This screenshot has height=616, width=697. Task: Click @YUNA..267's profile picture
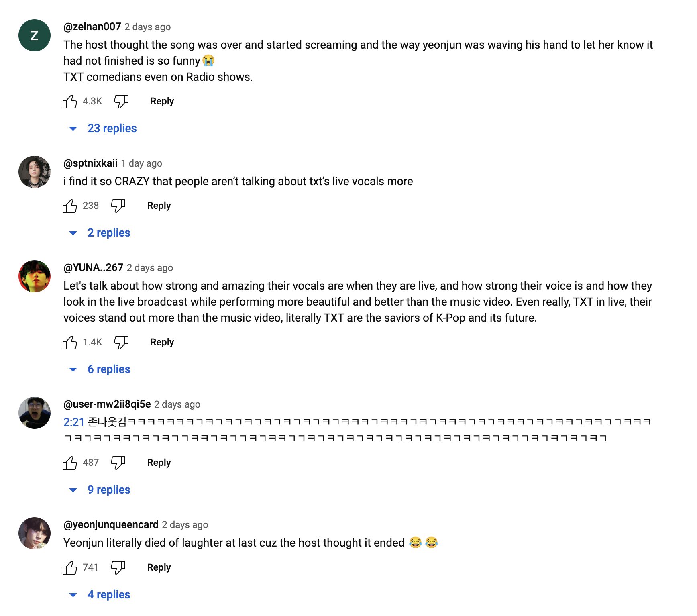(35, 276)
